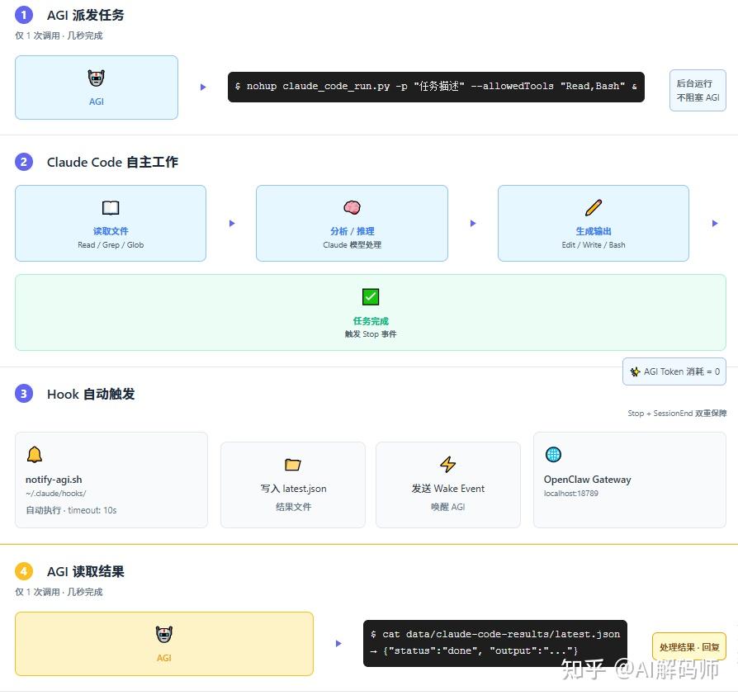
Task: Click the 结果文件 caption
Action: (x=293, y=507)
